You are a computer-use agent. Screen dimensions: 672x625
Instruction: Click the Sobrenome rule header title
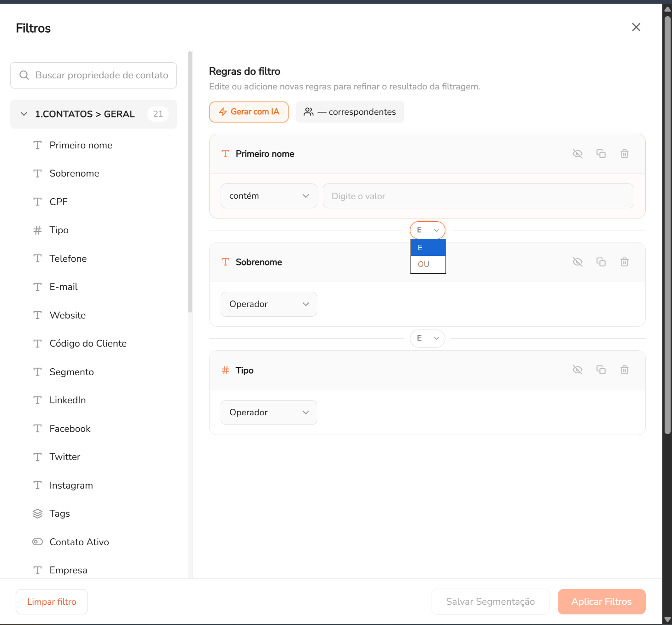259,262
